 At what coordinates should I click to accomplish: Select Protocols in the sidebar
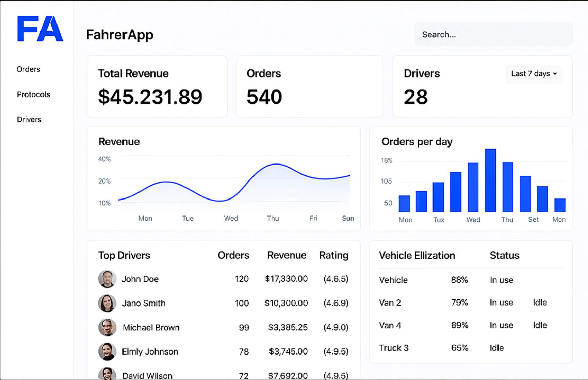33,94
